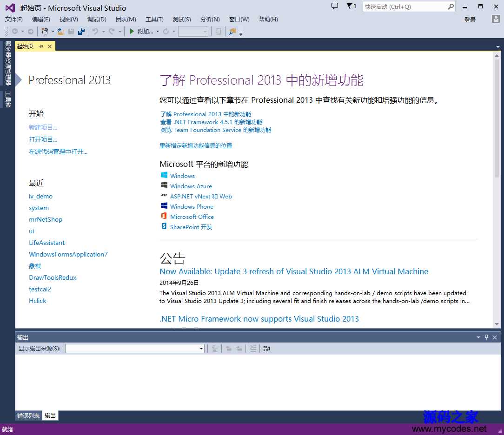Expand the Undo history dropdown arrow
504x435 pixels.
click(x=104, y=32)
